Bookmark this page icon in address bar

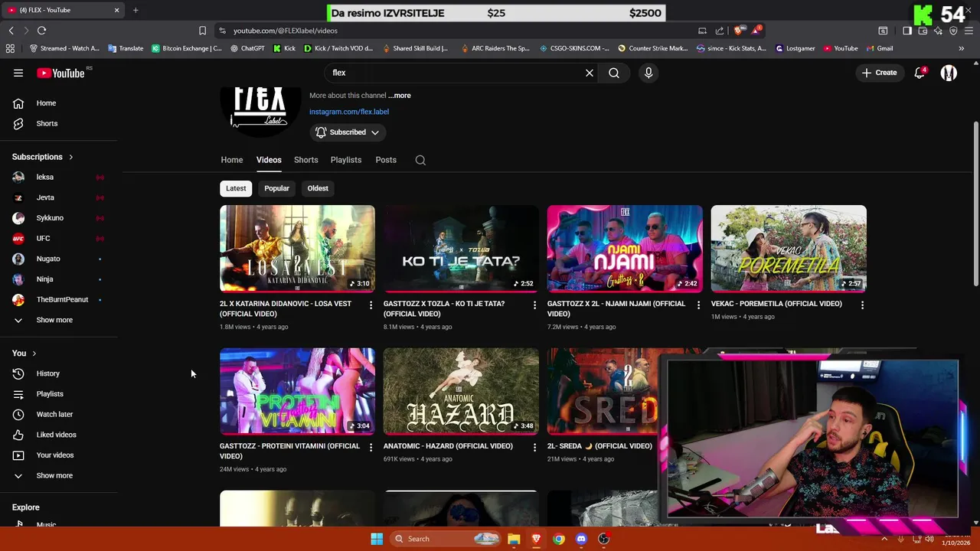202,31
